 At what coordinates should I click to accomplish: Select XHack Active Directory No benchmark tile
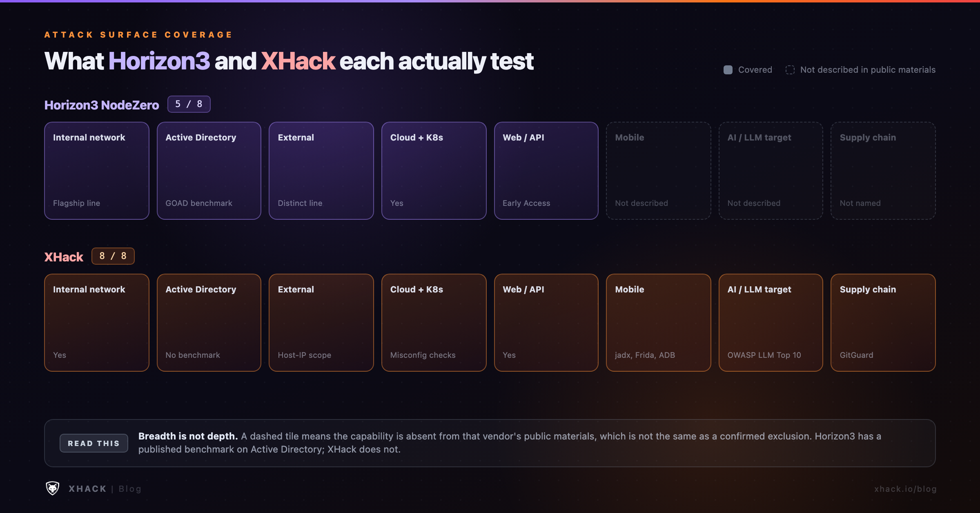[x=209, y=323]
